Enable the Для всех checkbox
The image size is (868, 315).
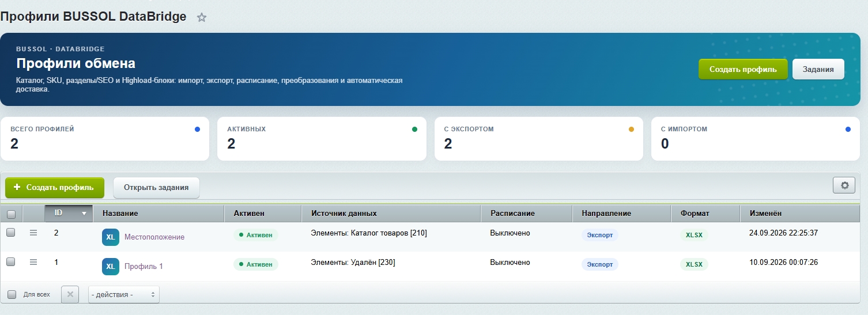point(12,294)
